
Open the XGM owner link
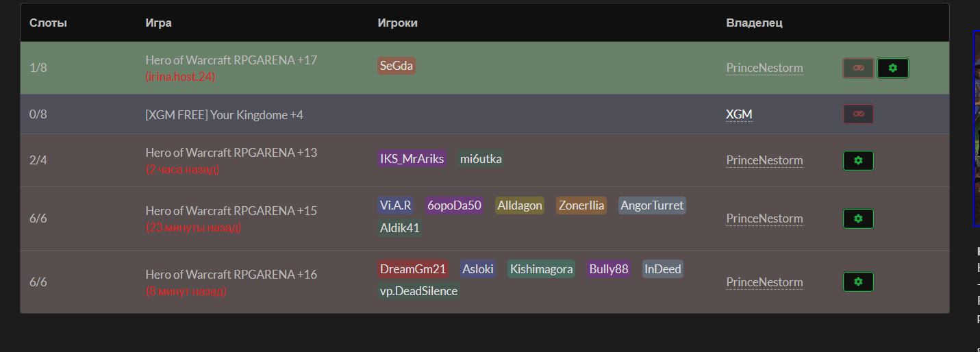coord(739,114)
